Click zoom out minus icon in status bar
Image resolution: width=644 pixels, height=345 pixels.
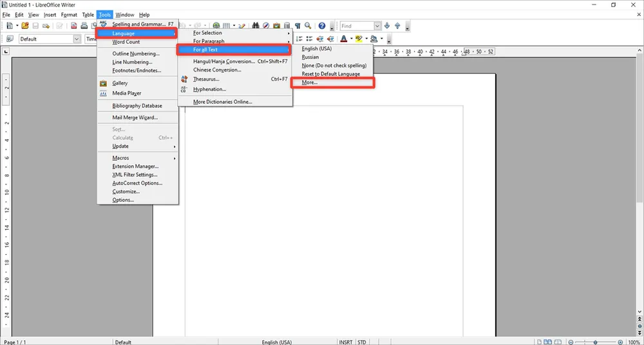(571, 342)
